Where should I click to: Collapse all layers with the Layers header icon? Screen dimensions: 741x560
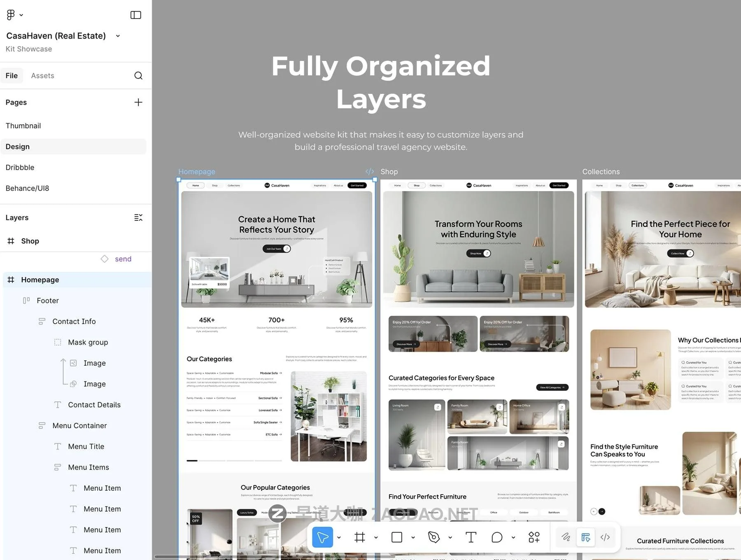138,218
